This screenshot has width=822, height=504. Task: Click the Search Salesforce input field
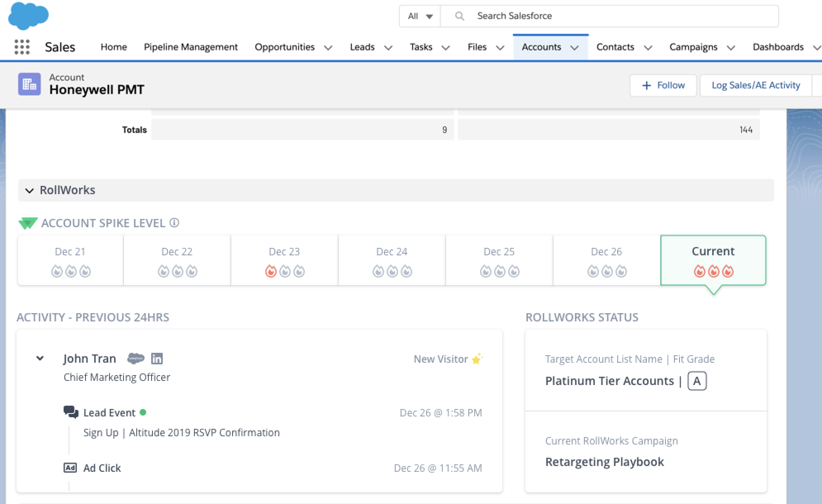coord(609,16)
